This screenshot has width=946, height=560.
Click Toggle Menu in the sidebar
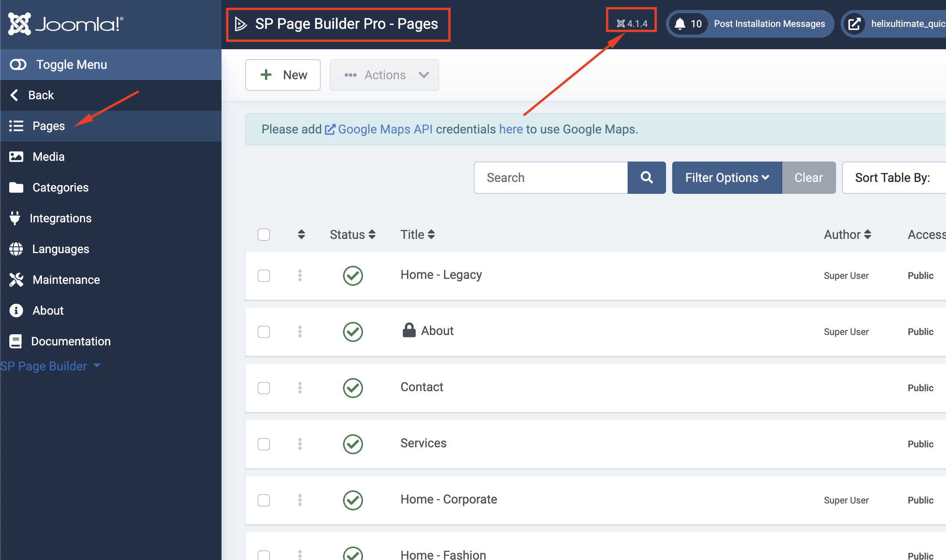coord(72,64)
